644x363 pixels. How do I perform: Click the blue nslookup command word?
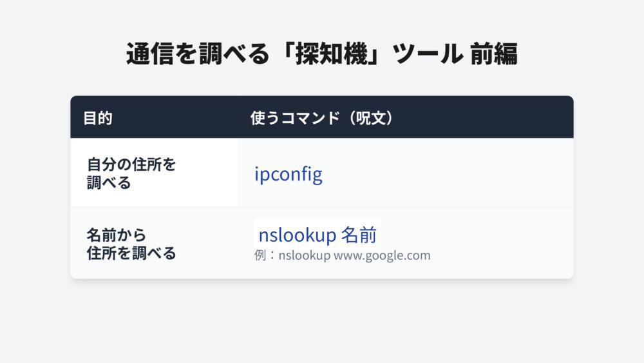point(297,235)
